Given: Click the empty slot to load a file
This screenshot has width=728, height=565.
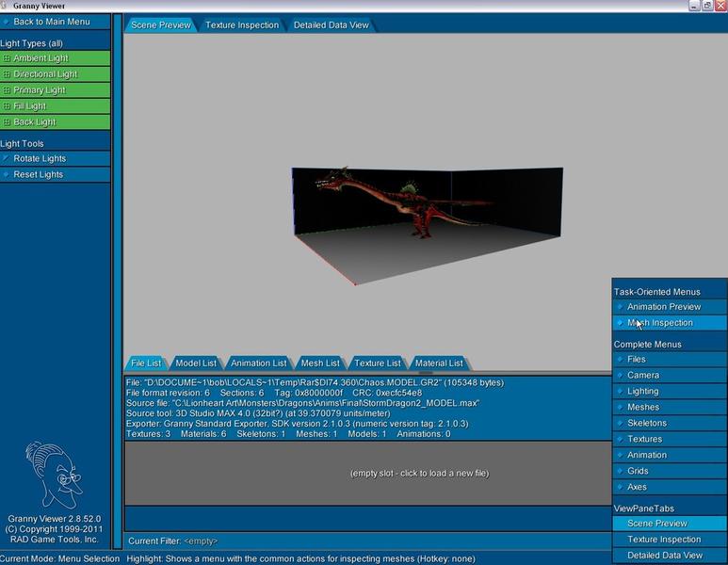Looking at the screenshot, I should point(367,473).
